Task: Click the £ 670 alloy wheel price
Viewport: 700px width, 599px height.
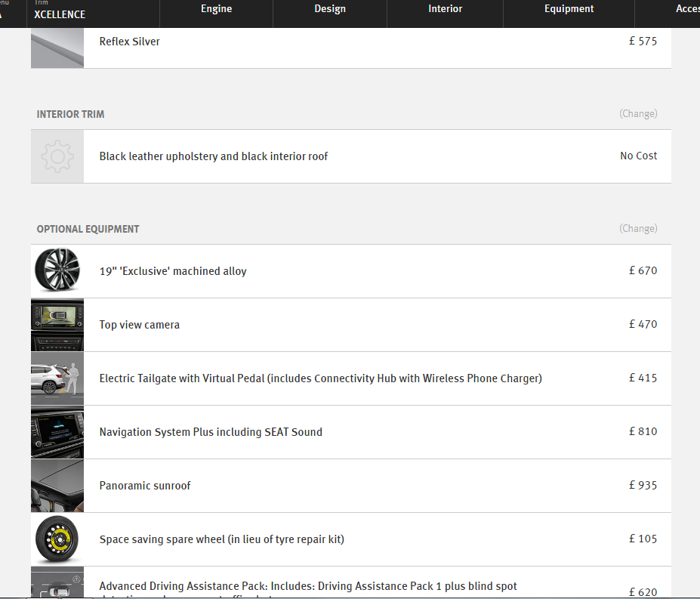Action: pyautogui.click(x=643, y=270)
